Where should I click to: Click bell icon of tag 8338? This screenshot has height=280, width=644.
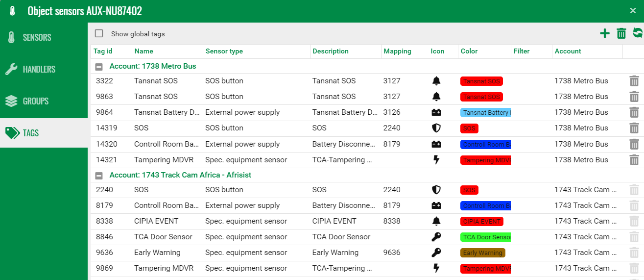click(436, 221)
